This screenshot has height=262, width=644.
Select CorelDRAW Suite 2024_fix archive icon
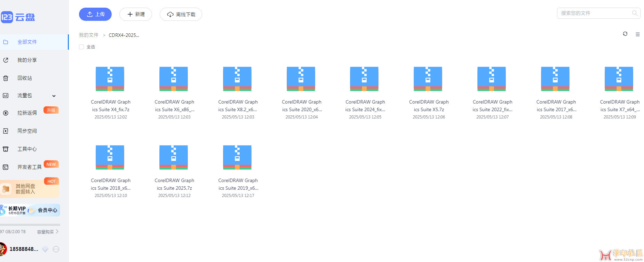point(364,79)
